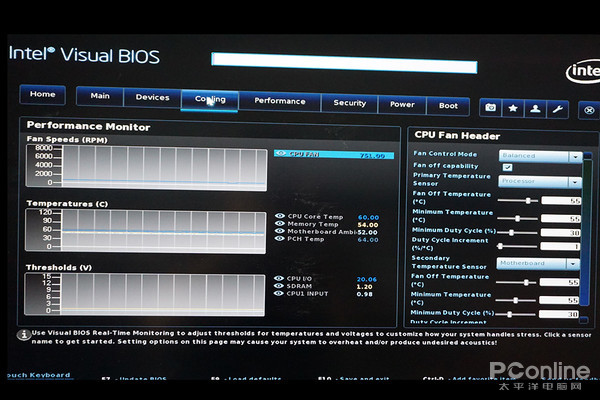Image resolution: width=600 pixels, height=400 pixels.
Task: Click CPU Core Temp value 60.00
Action: [368, 217]
